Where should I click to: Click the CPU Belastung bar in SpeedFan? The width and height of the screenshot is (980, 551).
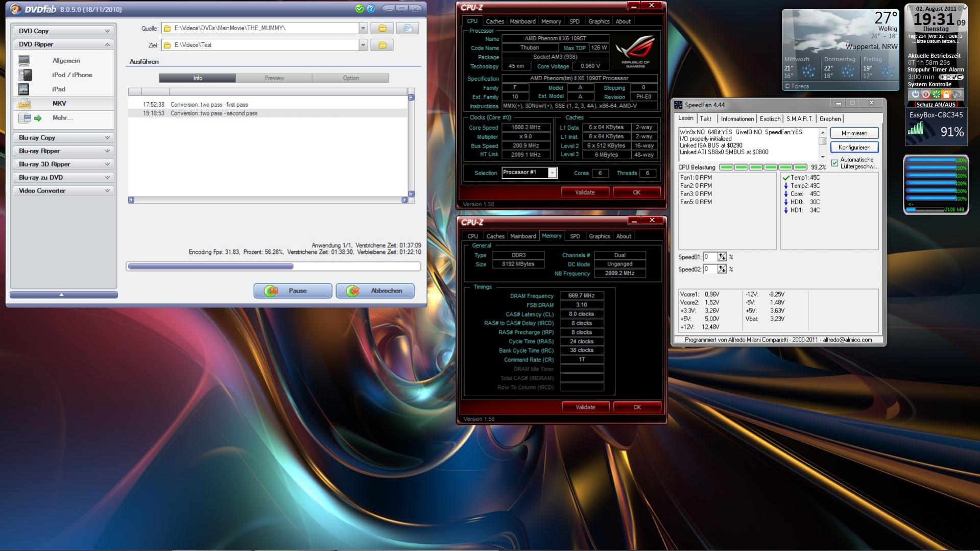(x=763, y=167)
